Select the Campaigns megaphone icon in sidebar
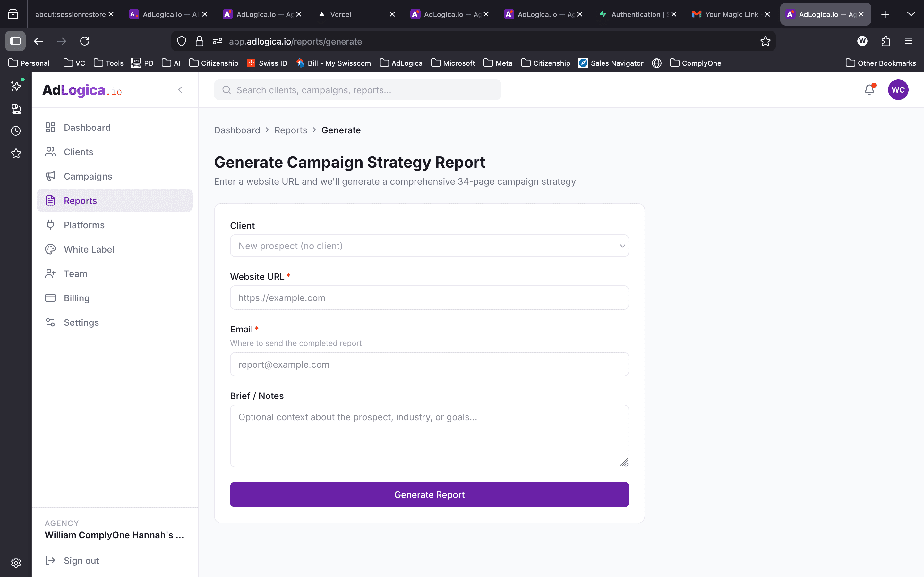924x577 pixels. [51, 176]
